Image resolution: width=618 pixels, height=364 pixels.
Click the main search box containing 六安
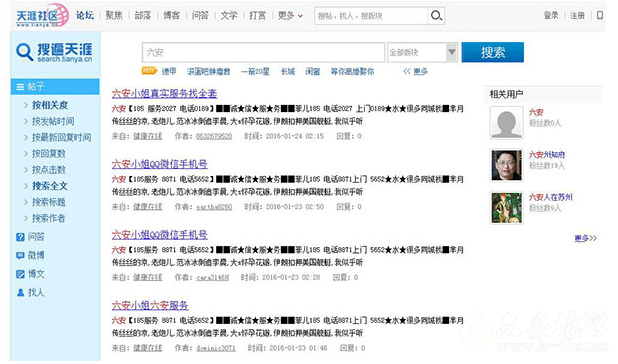263,52
